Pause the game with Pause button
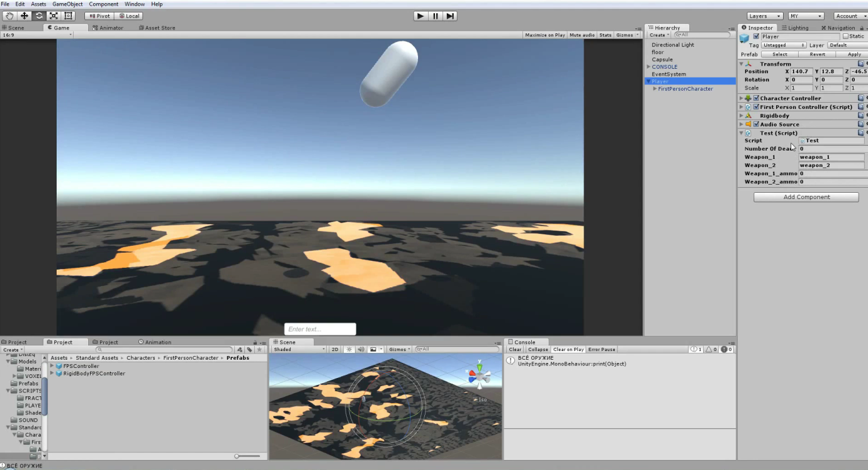 tap(435, 16)
